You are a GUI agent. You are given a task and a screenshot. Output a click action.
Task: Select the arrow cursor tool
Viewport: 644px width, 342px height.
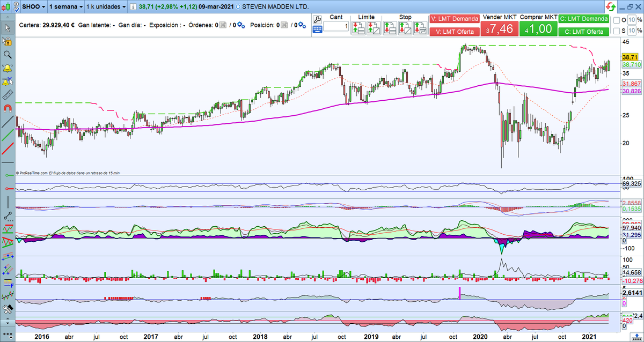click(x=8, y=28)
